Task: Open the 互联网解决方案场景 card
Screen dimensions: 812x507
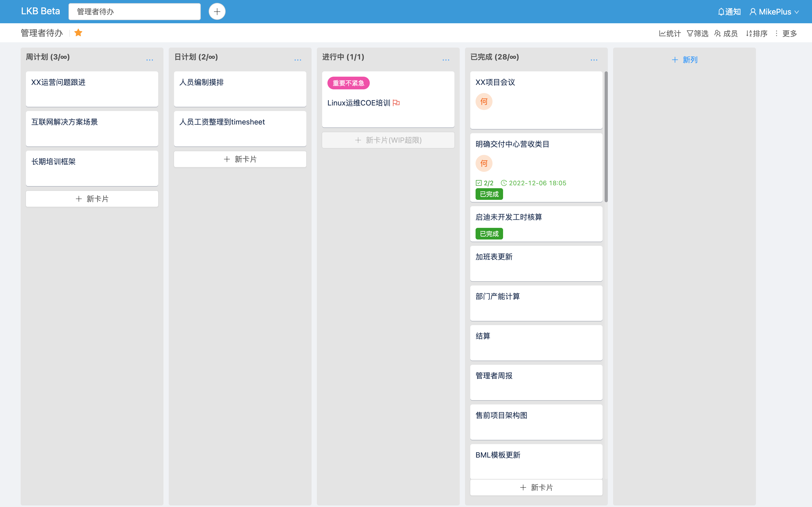Action: click(92, 129)
